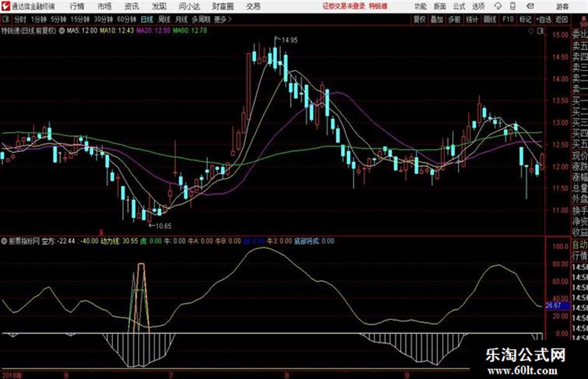Open the 资讯 menu
This screenshot has width=588, height=379.
(132, 6)
